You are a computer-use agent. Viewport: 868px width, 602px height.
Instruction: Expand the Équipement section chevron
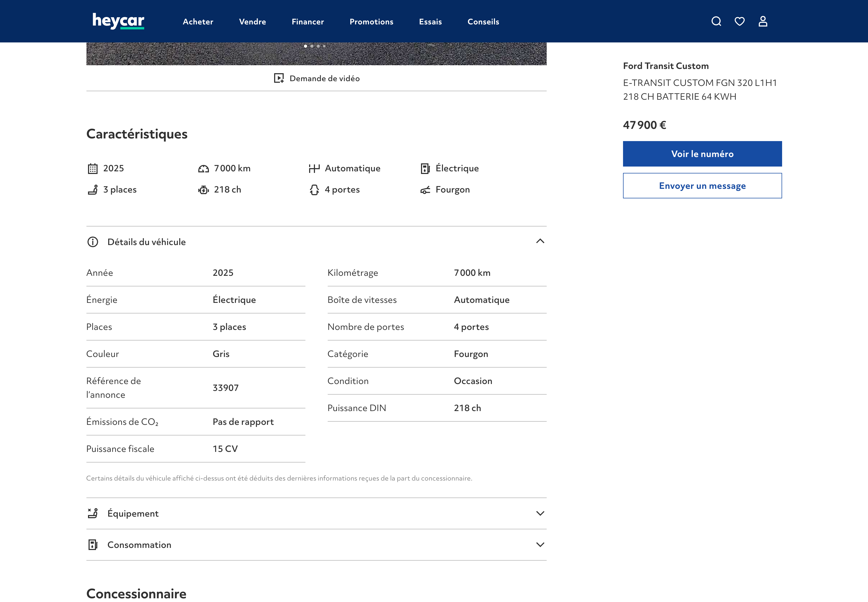point(540,513)
